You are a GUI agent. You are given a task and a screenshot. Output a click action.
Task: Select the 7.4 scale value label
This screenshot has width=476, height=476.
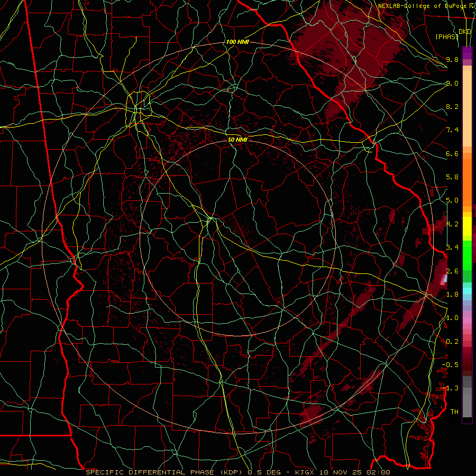(452, 130)
